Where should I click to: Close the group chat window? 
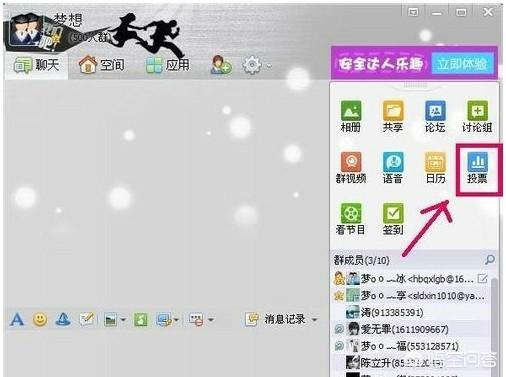[488, 12]
